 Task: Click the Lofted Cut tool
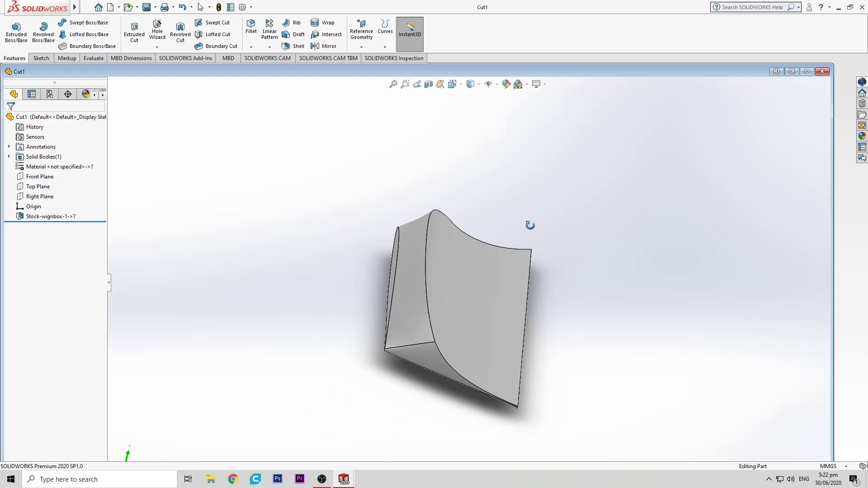tap(212, 34)
